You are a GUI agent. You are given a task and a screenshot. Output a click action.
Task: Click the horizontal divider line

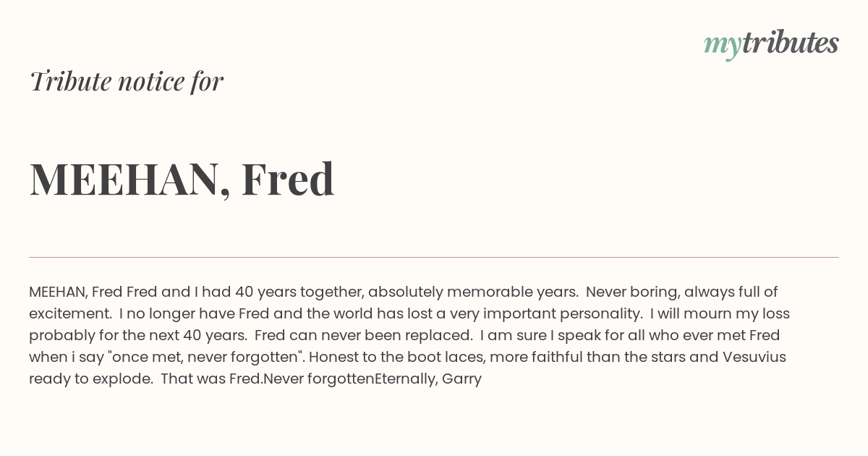[434, 257]
